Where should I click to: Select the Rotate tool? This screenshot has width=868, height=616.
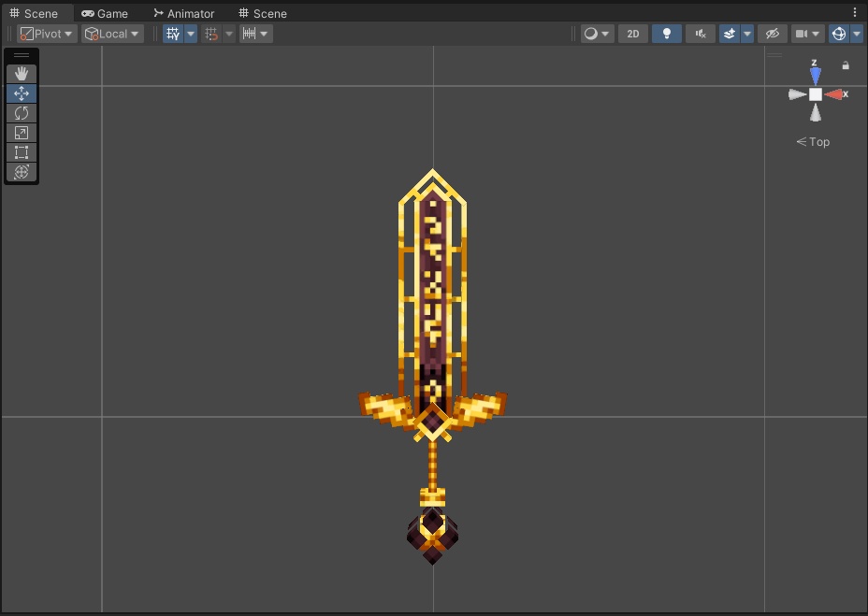[x=22, y=113]
